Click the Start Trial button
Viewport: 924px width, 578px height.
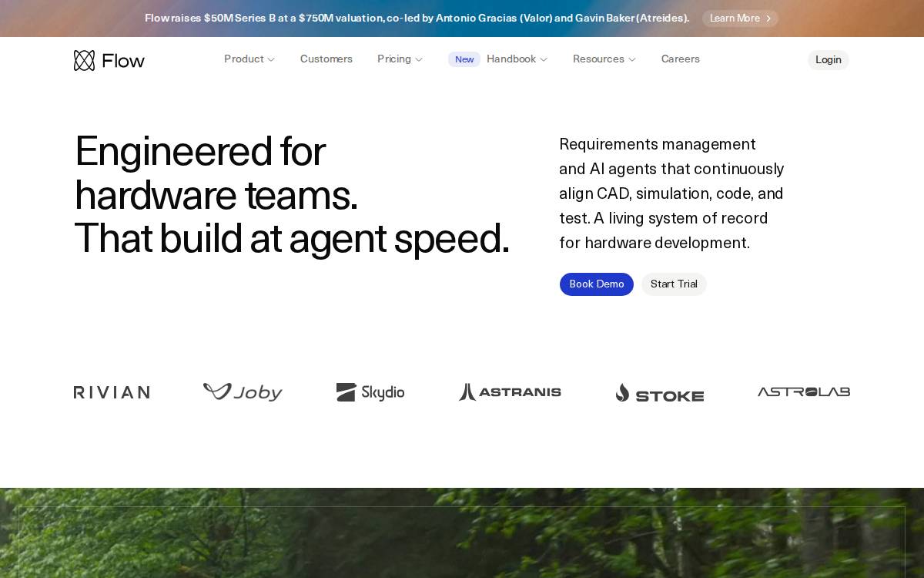[674, 284]
